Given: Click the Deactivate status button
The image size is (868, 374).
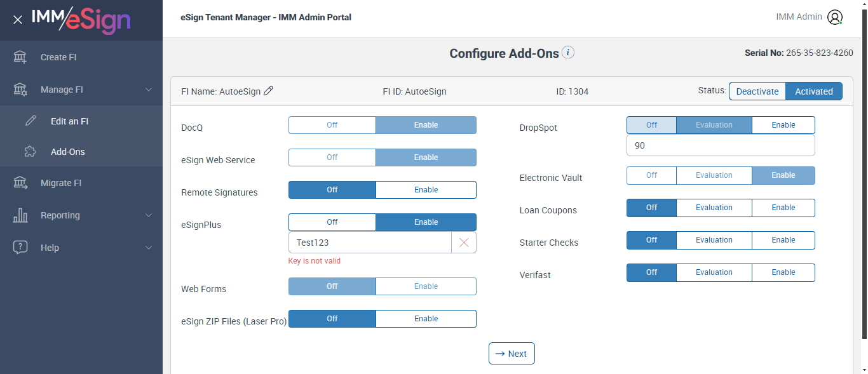Looking at the screenshot, I should [757, 91].
